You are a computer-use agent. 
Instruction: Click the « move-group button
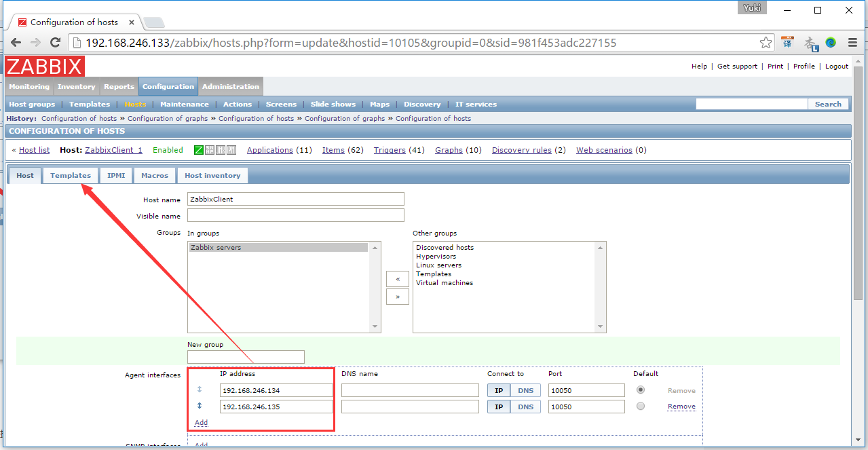[x=398, y=279]
